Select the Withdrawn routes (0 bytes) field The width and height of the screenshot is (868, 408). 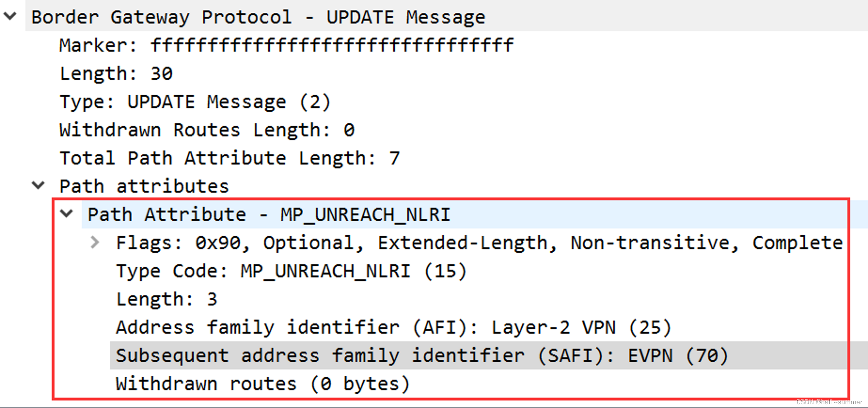point(263,383)
